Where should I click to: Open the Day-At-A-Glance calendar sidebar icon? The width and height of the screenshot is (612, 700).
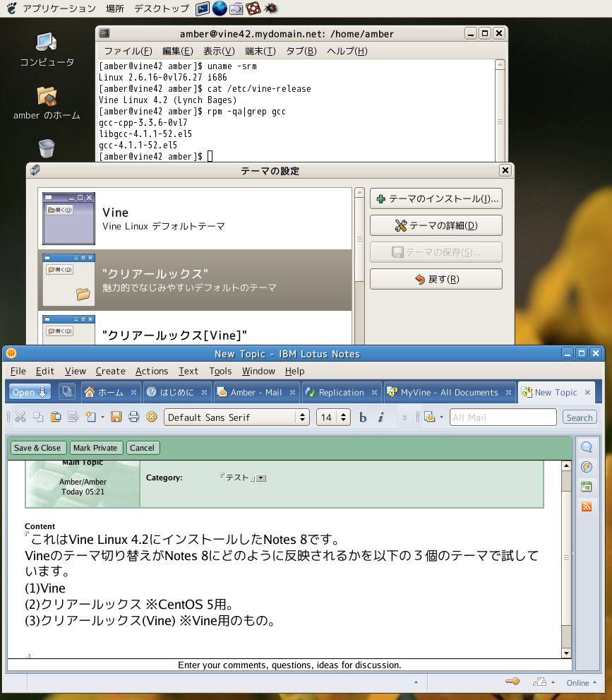tap(586, 487)
